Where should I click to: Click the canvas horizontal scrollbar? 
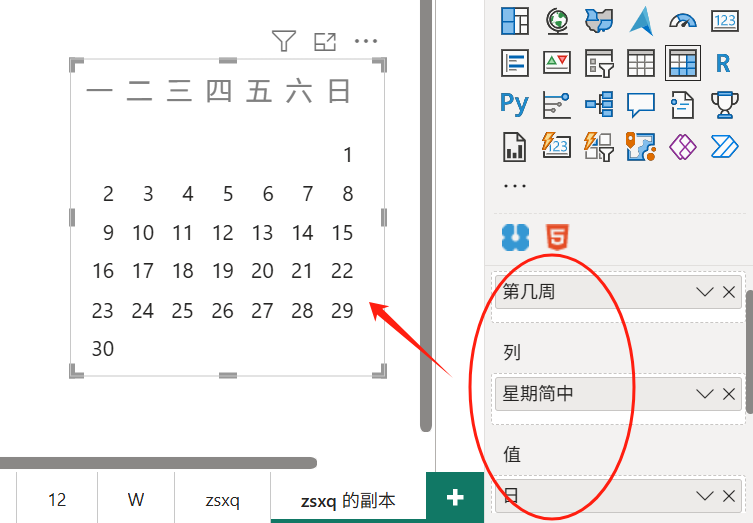[158, 463]
